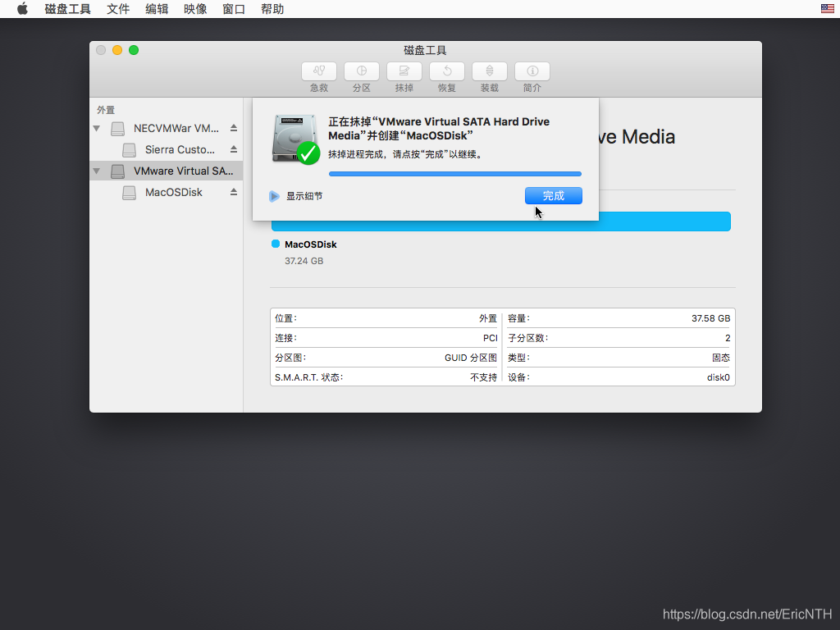Open the 窗口 menu
This screenshot has height=630, width=840.
pyautogui.click(x=234, y=9)
